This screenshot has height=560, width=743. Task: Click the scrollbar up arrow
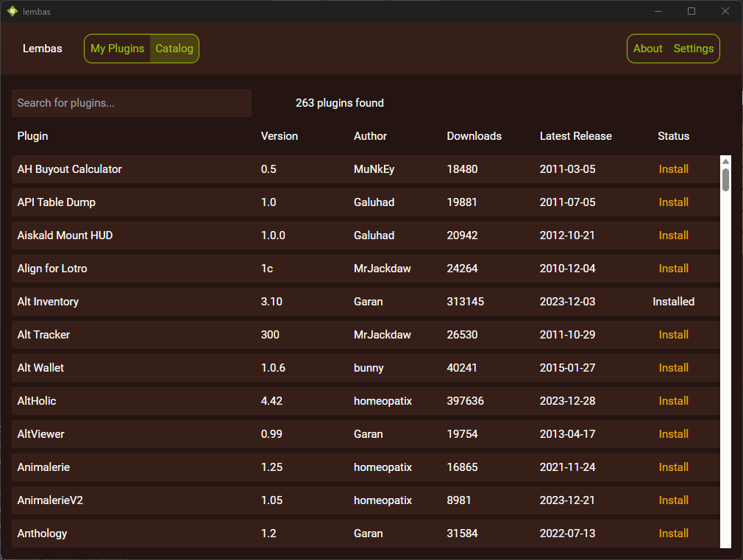[725, 161]
